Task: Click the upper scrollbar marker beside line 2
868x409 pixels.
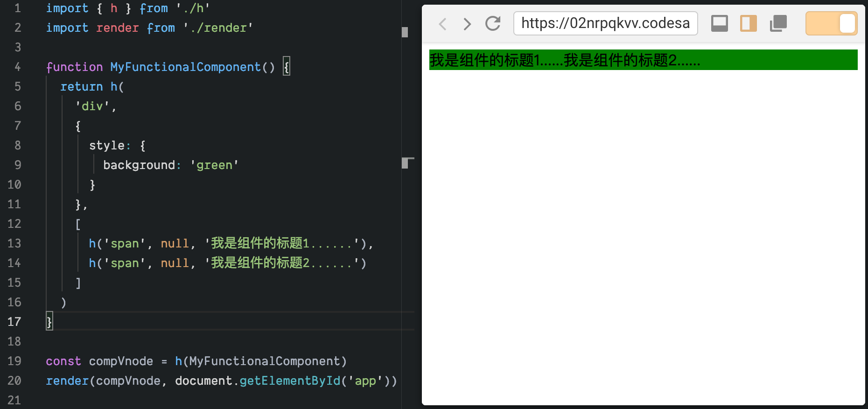Action: (405, 32)
